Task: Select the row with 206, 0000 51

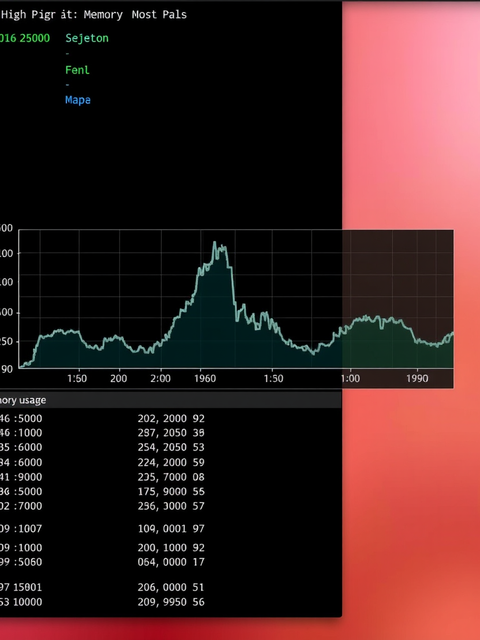Action: point(171,587)
